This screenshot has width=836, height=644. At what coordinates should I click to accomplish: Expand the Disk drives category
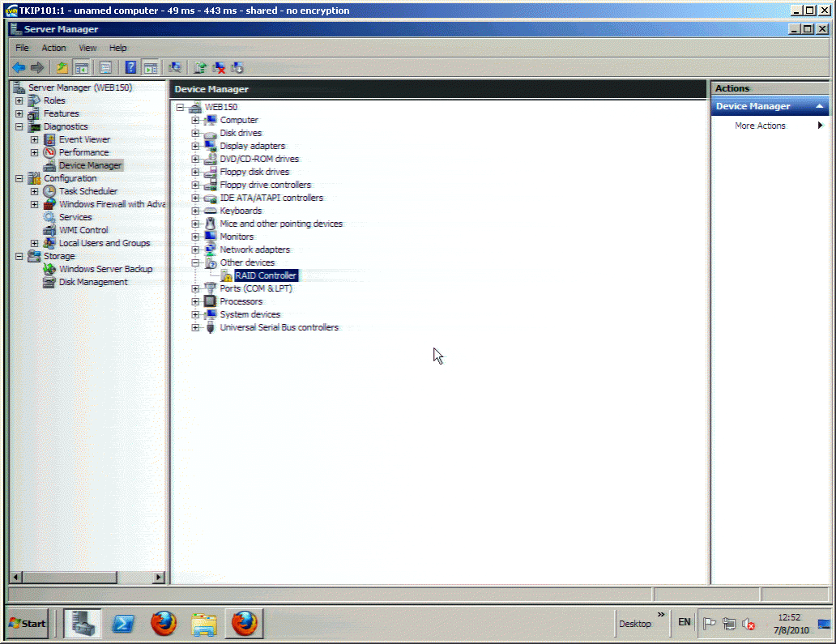click(x=195, y=134)
